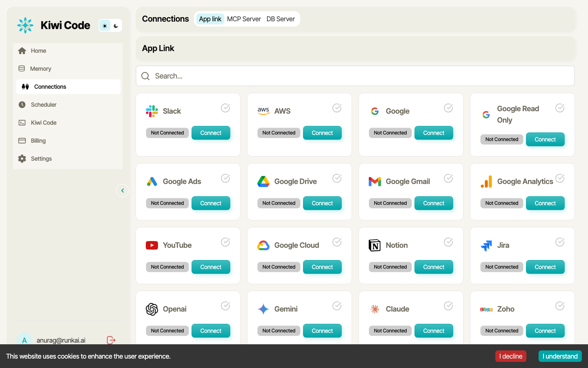Screen dimensions: 588x368
Task: Toggle check circle on Jira card
Action: click(560, 242)
